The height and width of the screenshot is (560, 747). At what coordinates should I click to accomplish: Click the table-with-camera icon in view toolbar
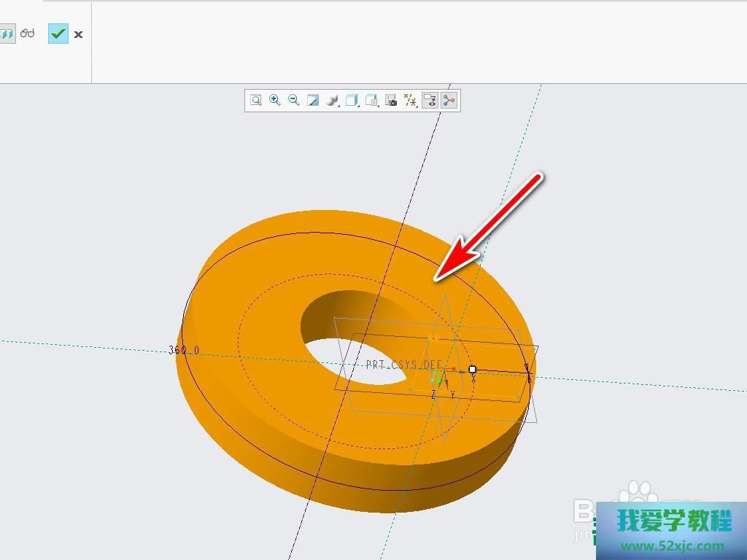(391, 101)
